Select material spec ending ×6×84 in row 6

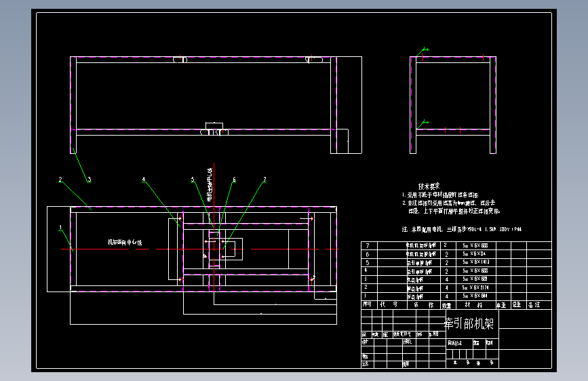[x=474, y=254]
